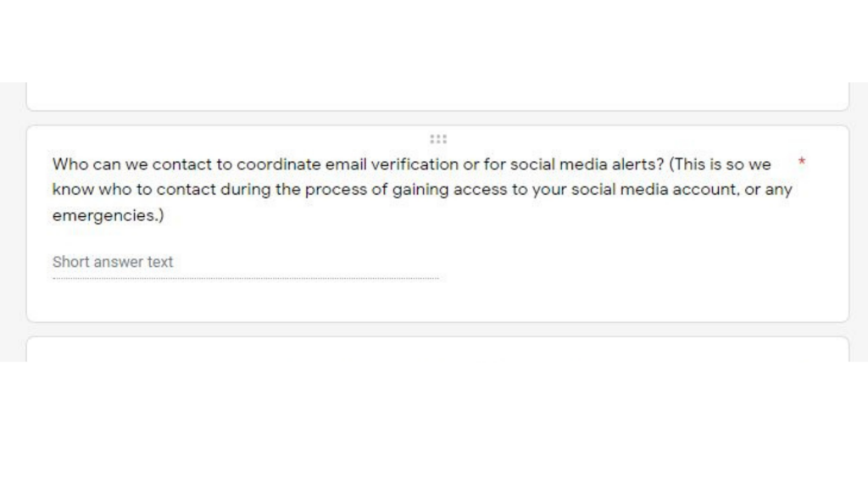Click the red required asterisk
This screenshot has width=868, height=488.
801,161
